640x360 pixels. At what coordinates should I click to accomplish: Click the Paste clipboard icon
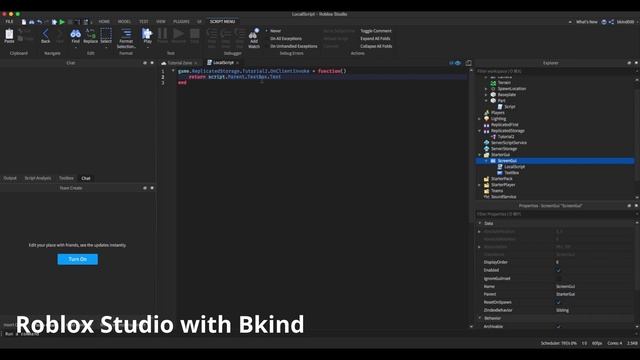tap(9, 34)
